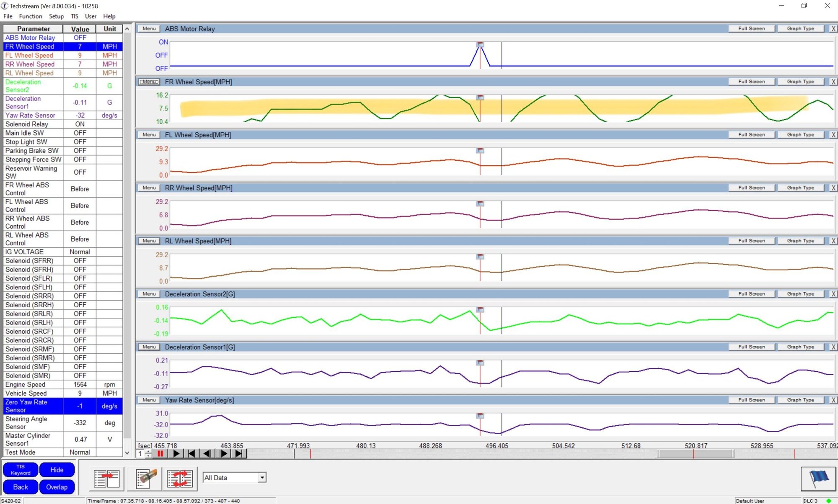This screenshot has width=838, height=504.
Task: Jump to last frame of recording
Action: click(239, 453)
